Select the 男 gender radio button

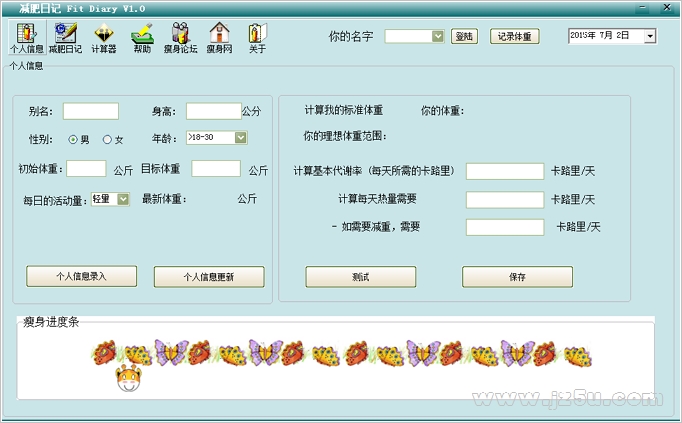coord(73,140)
